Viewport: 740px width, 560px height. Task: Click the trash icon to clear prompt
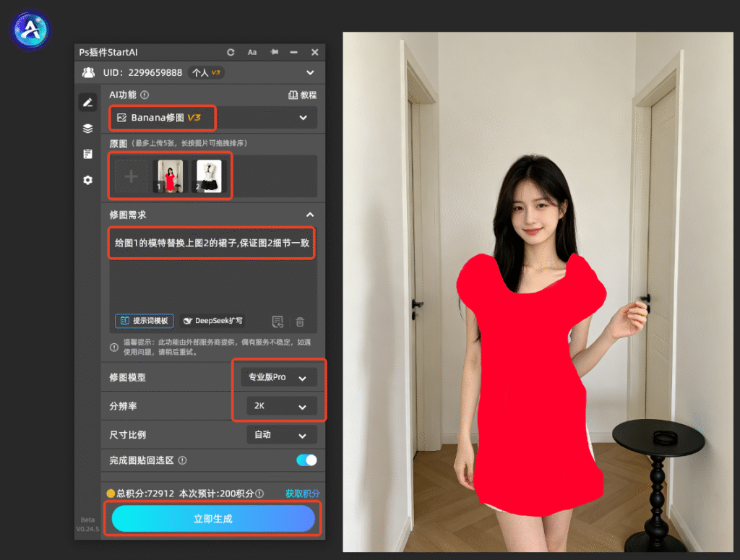(300, 322)
